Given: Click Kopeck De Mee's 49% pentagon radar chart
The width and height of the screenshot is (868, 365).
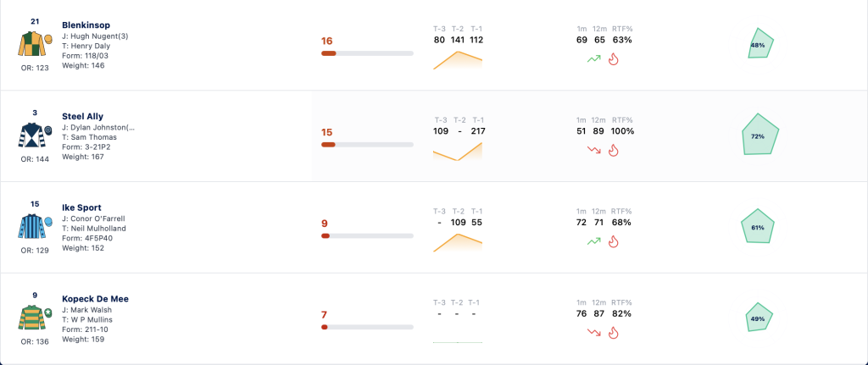Looking at the screenshot, I should click(x=759, y=318).
